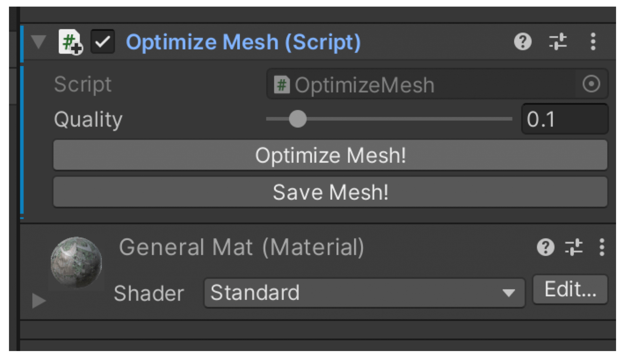Expand the General Mat material properties
Screen dimensions: 629x364
(x=39, y=300)
